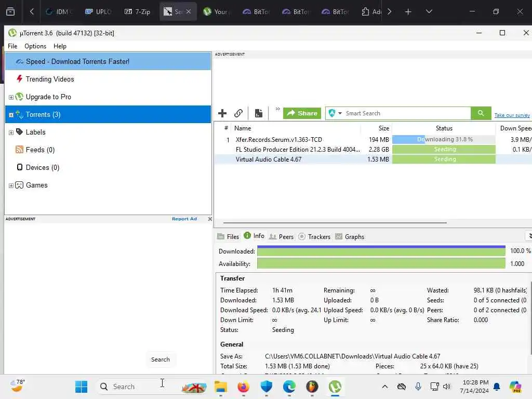Open the Windows Start menu
The image size is (532, 399).
click(81, 387)
